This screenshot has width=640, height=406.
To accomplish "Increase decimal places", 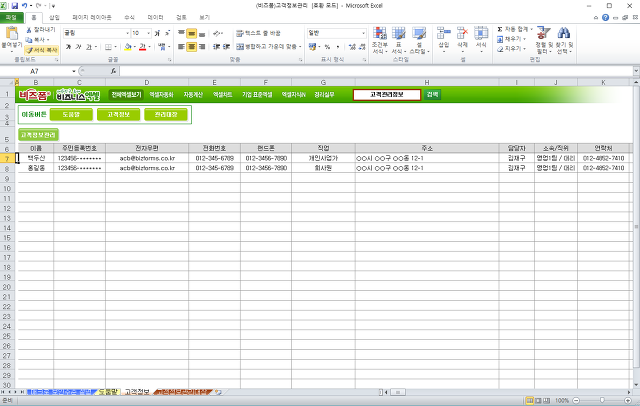I will pyautogui.click(x=352, y=47).
